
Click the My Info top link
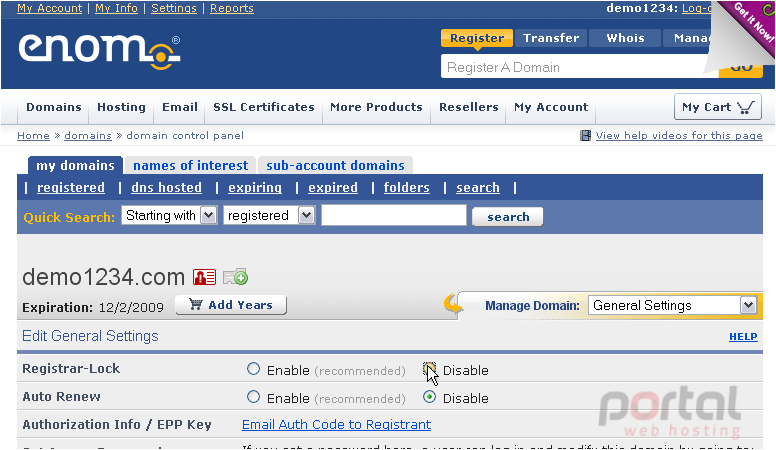tap(116, 8)
